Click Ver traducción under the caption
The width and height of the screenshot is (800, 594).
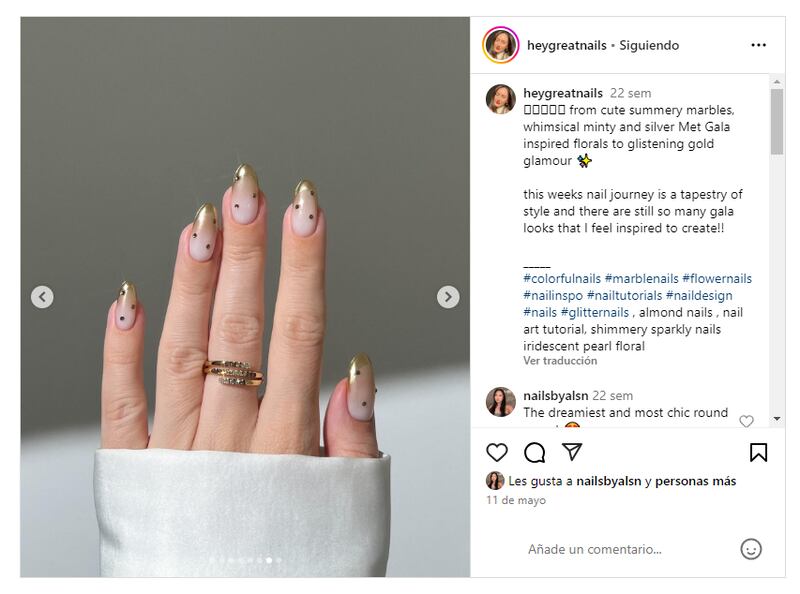point(560,361)
